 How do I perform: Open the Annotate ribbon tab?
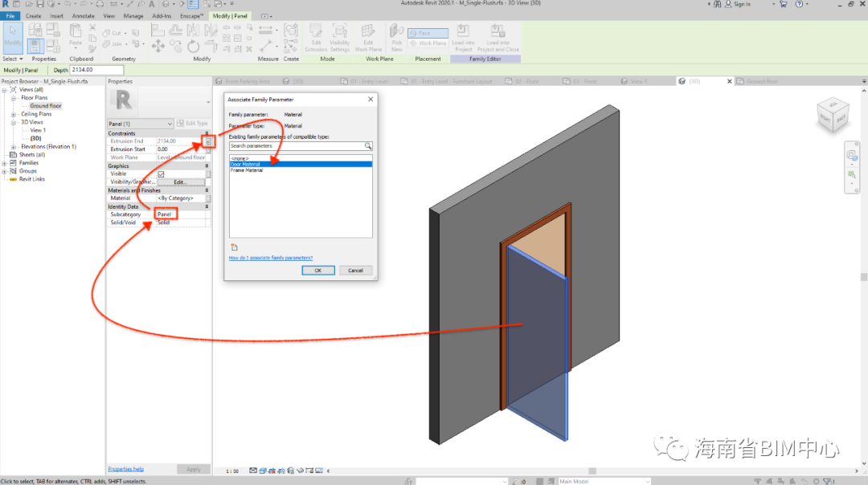coord(83,15)
